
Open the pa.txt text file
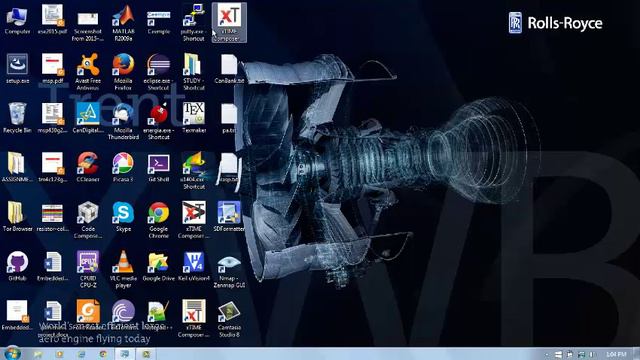coord(229,118)
